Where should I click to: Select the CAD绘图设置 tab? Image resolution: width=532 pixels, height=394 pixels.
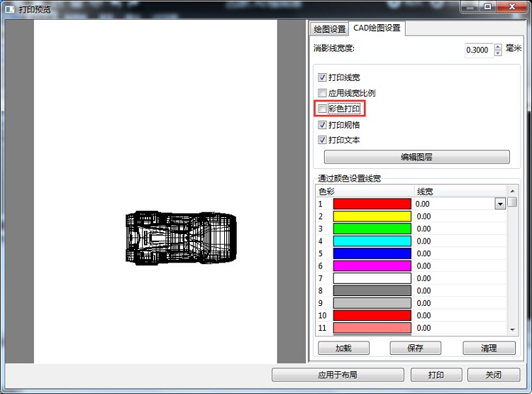tap(377, 28)
